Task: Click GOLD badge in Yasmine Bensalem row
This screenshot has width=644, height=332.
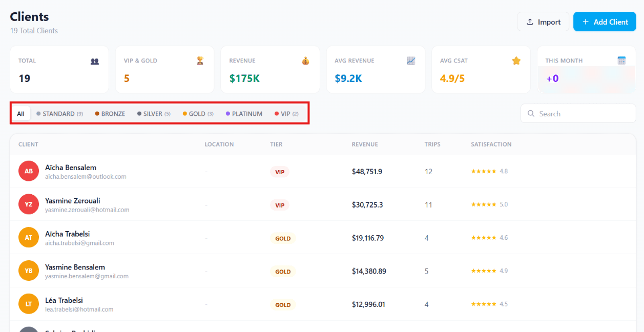Action: coord(283,272)
